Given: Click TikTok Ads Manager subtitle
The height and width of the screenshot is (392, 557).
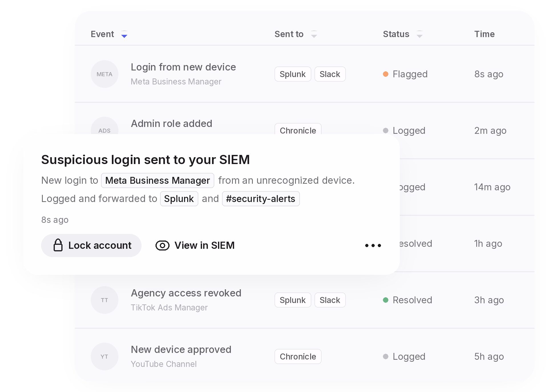Looking at the screenshot, I should coord(169,308).
